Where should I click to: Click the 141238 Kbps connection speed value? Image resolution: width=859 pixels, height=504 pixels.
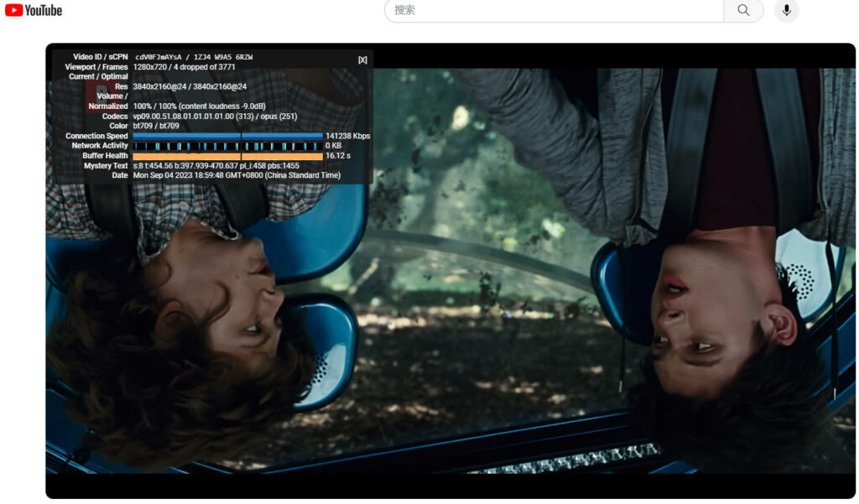click(x=348, y=136)
